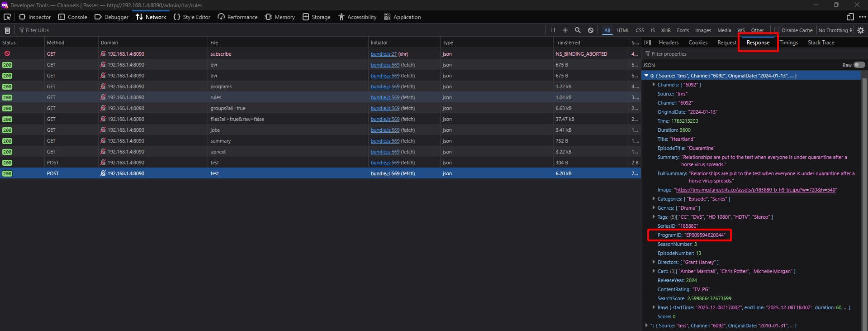Image resolution: width=868 pixels, height=331 pixels.
Task: Hide request details panel icon
Action: tap(648, 43)
